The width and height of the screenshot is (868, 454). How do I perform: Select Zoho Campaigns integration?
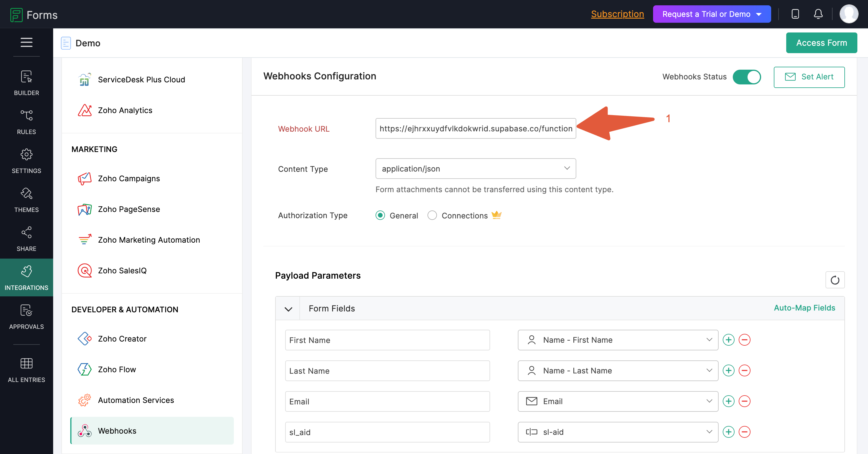[152, 179]
